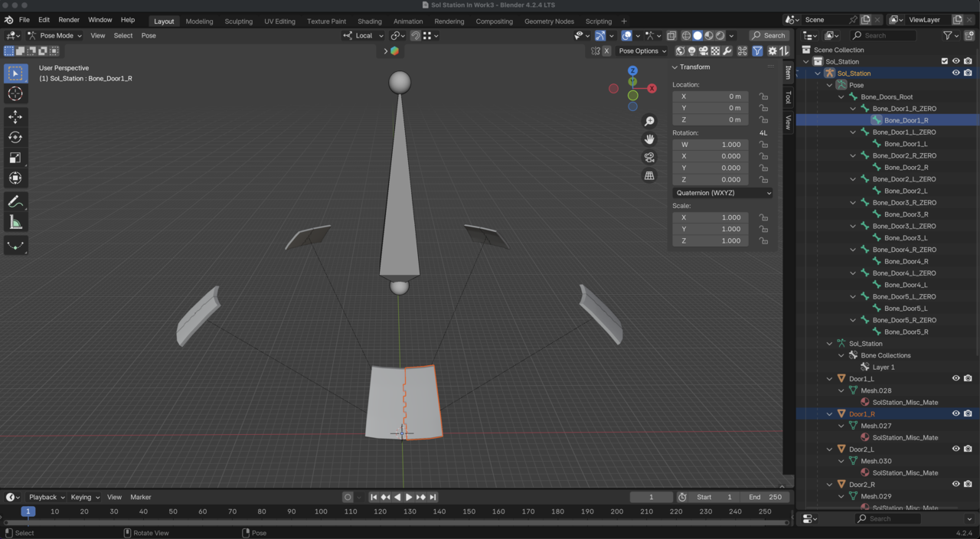Collapse the Bone_Doors_Root tree item
The image size is (980, 539).
point(841,97)
